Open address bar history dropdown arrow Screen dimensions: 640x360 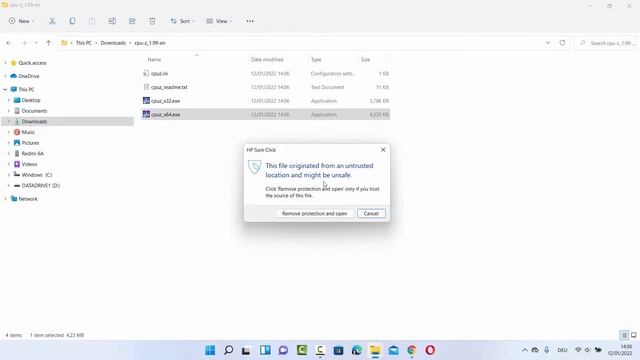pos(548,43)
